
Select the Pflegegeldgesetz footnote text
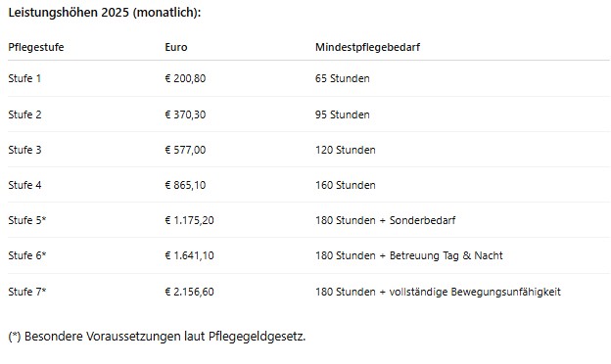157,337
